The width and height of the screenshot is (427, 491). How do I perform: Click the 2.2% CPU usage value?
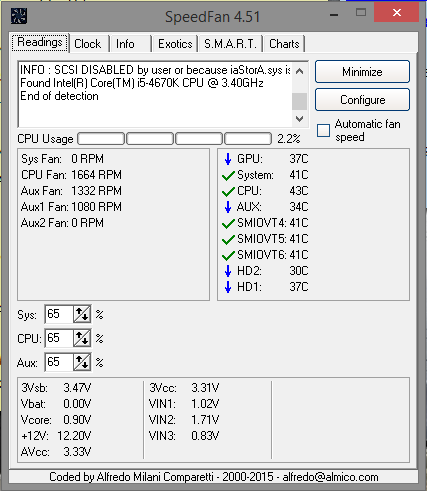(289, 139)
